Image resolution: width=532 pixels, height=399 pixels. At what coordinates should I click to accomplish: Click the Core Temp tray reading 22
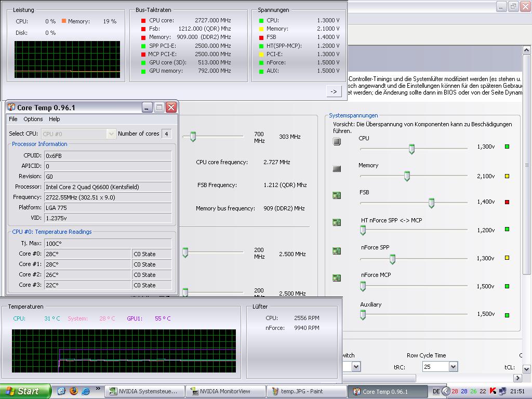[483, 391]
